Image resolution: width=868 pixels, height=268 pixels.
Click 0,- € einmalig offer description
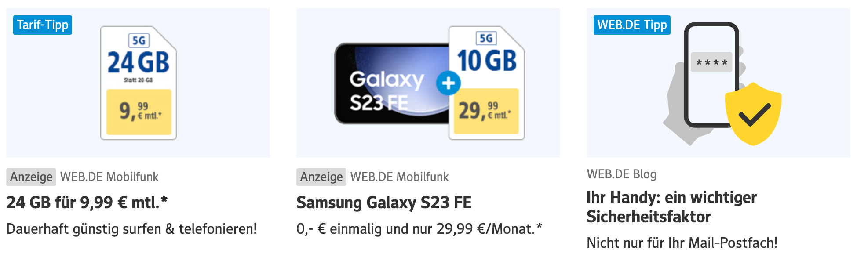click(419, 229)
